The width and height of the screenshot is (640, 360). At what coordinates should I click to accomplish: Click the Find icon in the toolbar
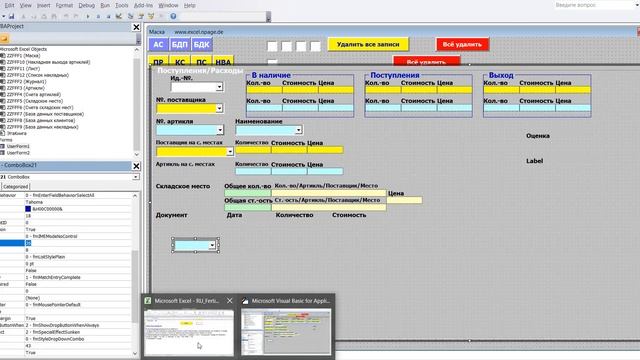pos(54,16)
